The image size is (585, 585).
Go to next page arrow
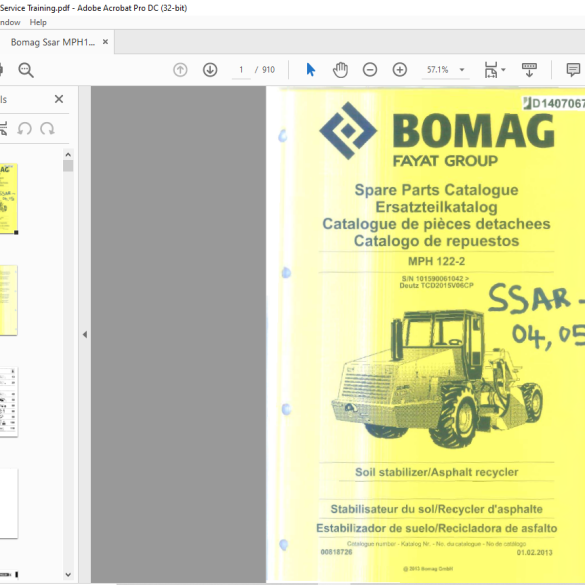210,70
